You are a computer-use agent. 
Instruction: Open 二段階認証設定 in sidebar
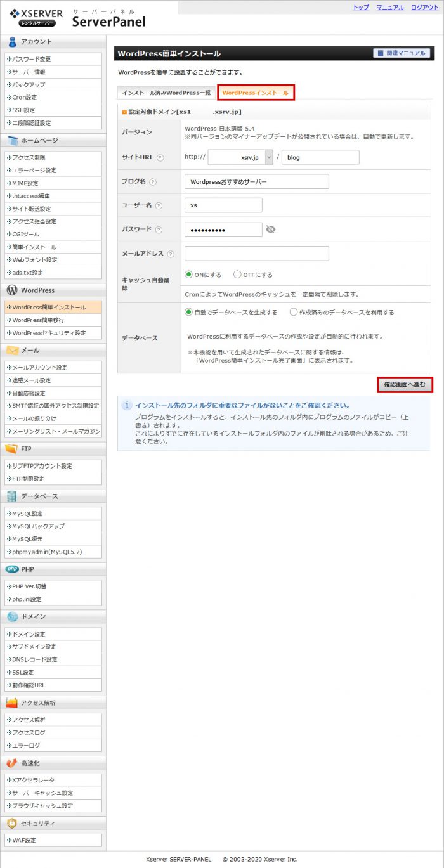[53, 122]
